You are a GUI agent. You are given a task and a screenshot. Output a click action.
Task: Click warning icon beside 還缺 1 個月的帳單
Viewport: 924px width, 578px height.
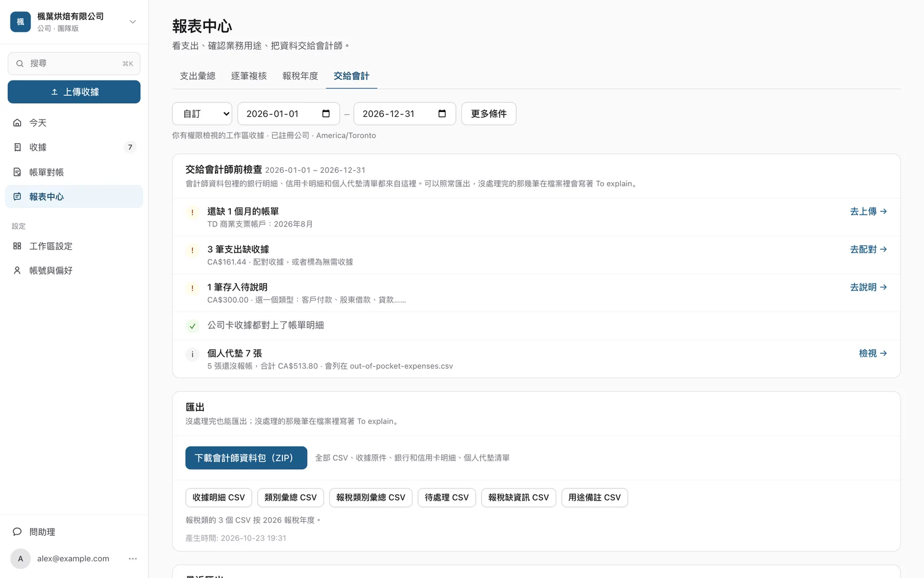[x=192, y=212]
